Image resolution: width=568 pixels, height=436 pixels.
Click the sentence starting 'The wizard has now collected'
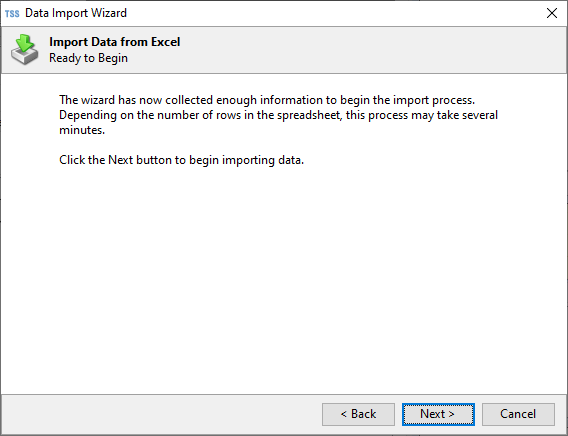(267, 100)
